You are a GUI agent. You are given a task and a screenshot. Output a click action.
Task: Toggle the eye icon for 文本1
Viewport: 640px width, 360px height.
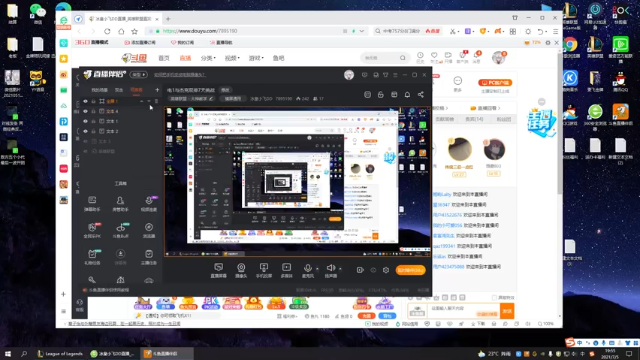click(x=85, y=121)
